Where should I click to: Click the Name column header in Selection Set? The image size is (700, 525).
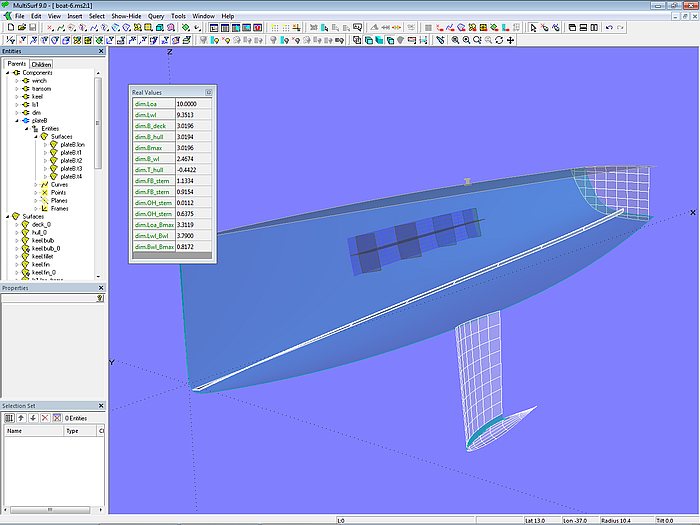15,431
